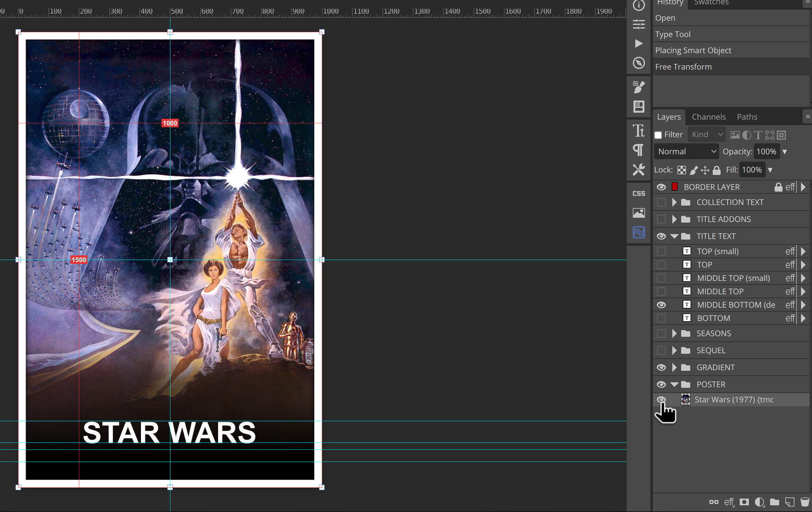Screen dimensions: 812x512
Task: Open the Normal blend mode dropdown
Action: (686, 151)
